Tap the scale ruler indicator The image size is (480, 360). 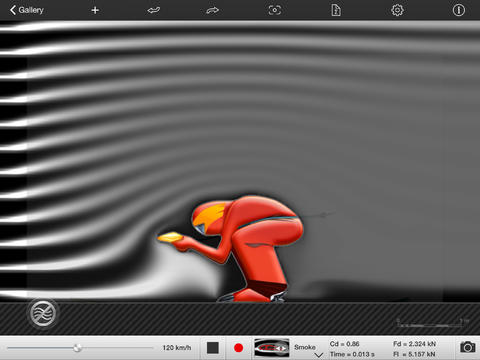point(433,322)
